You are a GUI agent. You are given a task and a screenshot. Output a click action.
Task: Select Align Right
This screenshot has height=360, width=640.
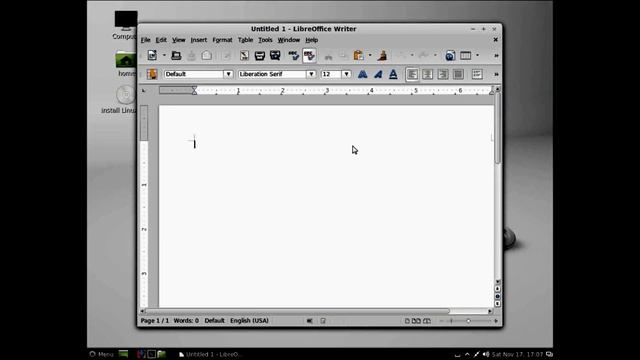443,74
